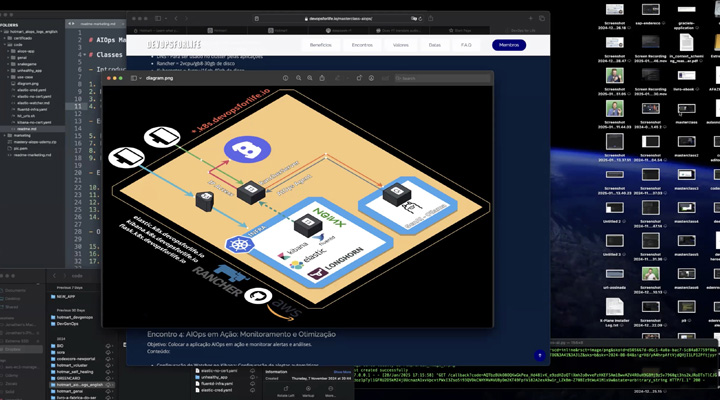Click the cloud download icon next to BIO
Screen dimensions: 720x400
[108, 346]
